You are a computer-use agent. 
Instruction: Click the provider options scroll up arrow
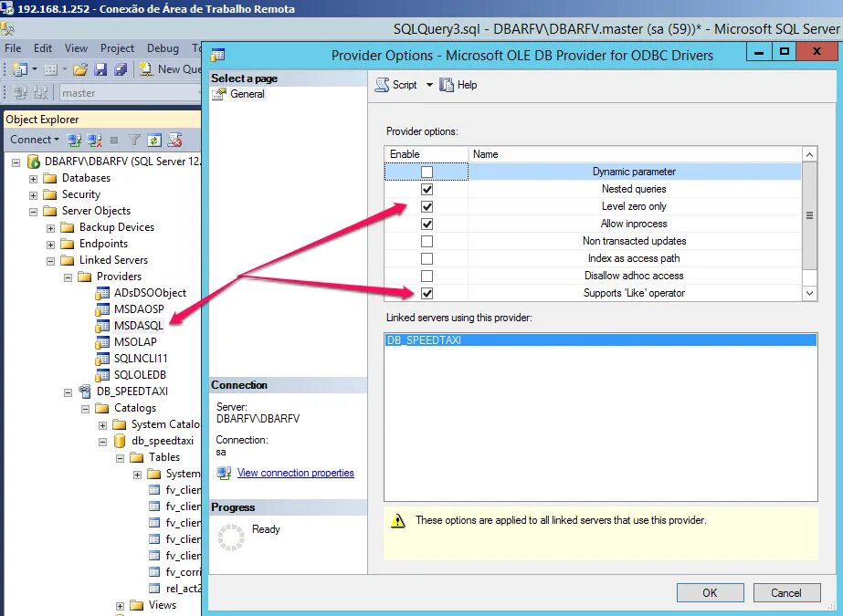(810, 154)
